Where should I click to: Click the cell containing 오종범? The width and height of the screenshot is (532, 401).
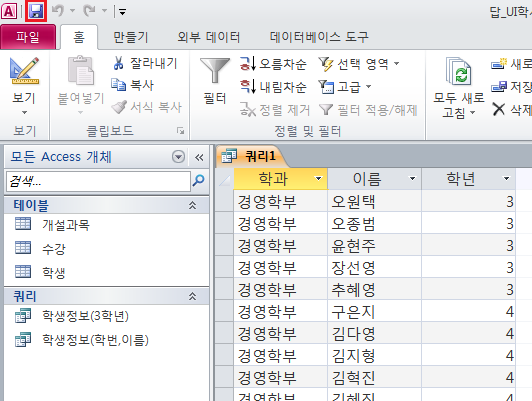pyautogui.click(x=375, y=224)
